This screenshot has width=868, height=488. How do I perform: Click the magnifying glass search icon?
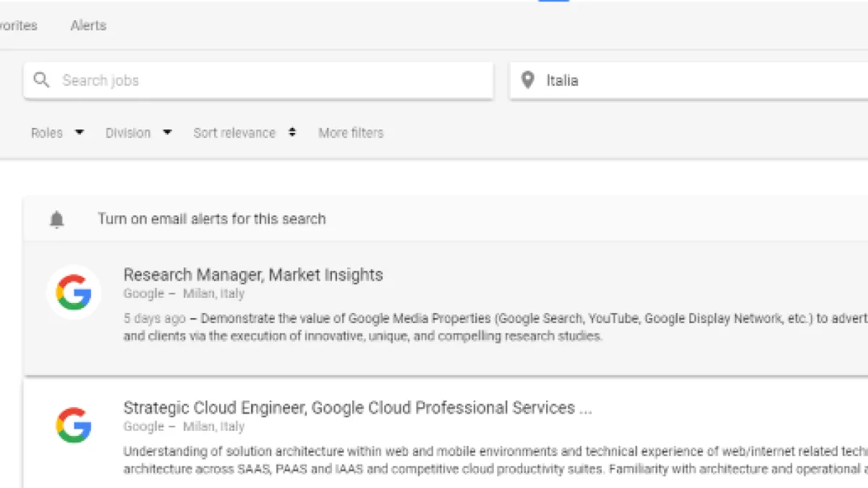(42, 80)
